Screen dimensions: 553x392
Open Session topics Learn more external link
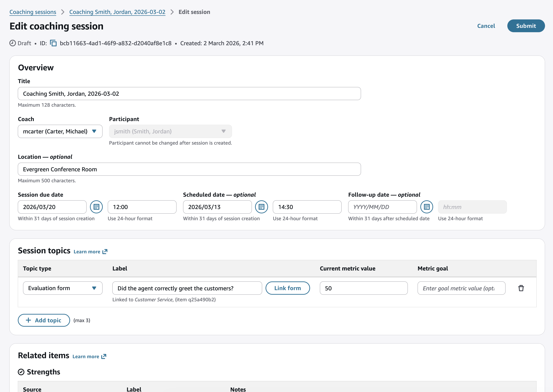coord(90,251)
